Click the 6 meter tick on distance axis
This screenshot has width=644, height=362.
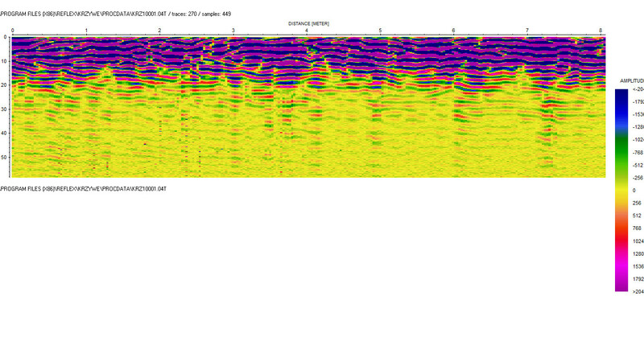tap(453, 31)
